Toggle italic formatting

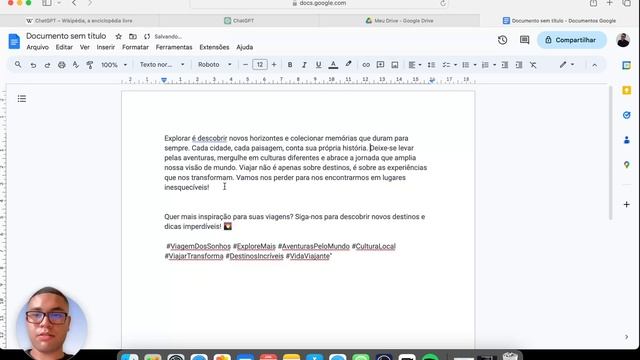click(304, 65)
